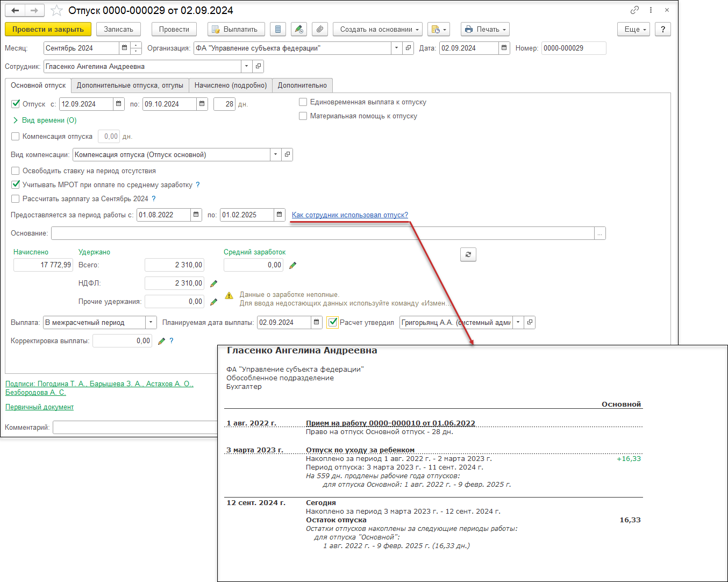728x582 pixels.
Task: Click the refresh recalculate arrows button
Action: [468, 254]
